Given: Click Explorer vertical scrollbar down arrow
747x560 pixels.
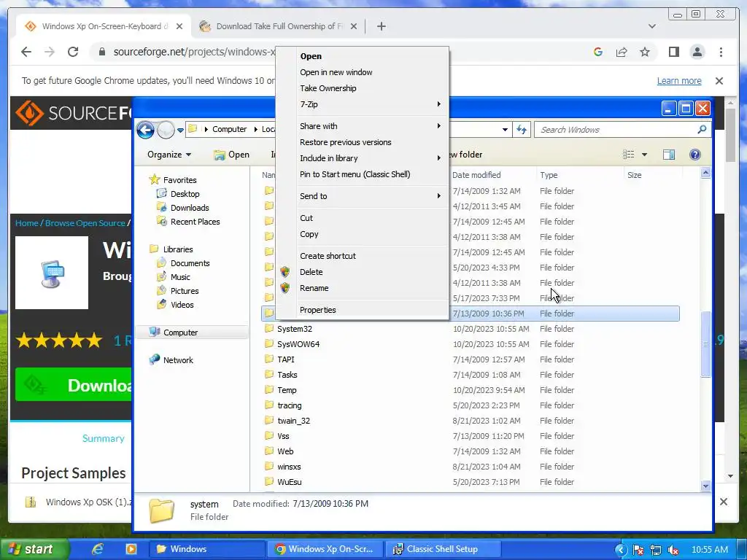Looking at the screenshot, I should click(x=705, y=486).
